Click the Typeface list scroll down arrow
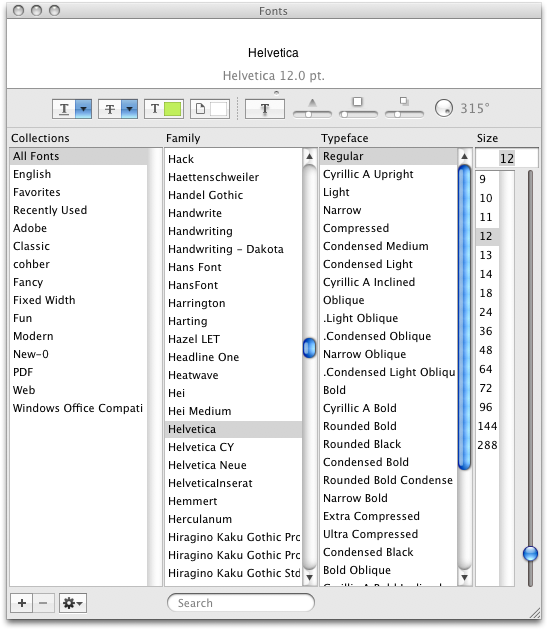Image resolution: width=548 pixels, height=630 pixels. point(464,577)
